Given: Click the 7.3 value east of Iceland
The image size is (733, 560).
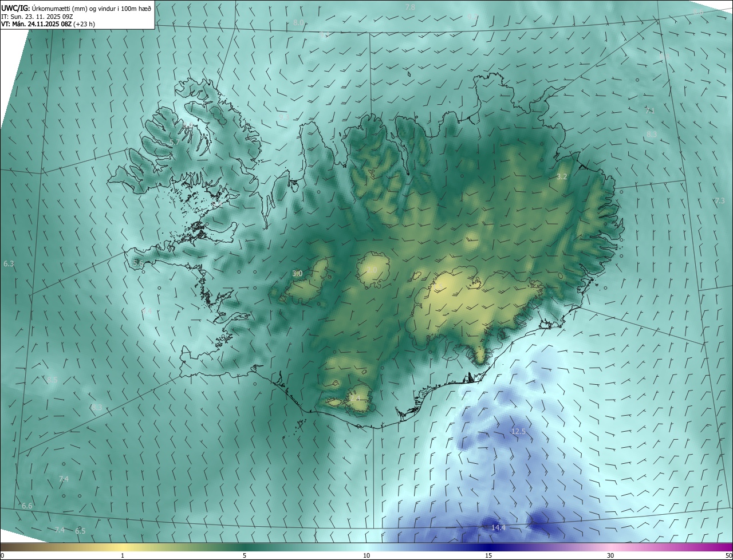Looking at the screenshot, I should [x=720, y=200].
